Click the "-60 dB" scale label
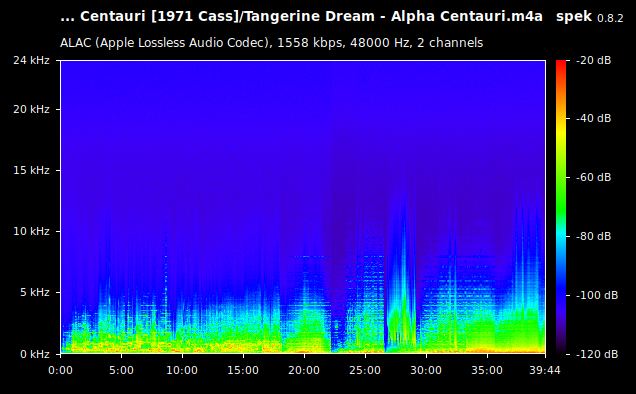This screenshot has height=394, width=636. (593, 177)
